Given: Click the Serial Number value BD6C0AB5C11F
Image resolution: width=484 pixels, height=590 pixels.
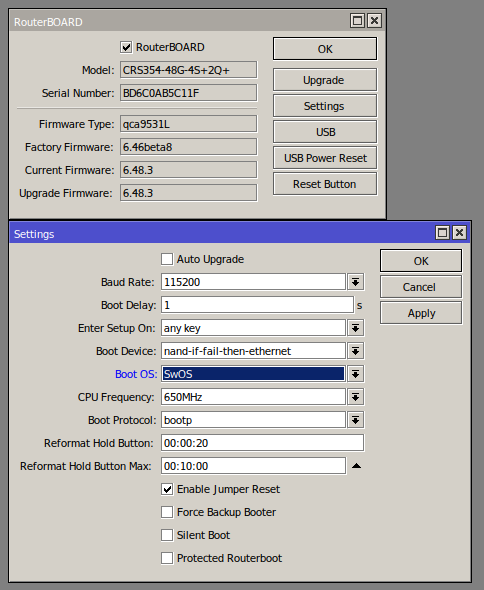Looking at the screenshot, I should click(189, 93).
